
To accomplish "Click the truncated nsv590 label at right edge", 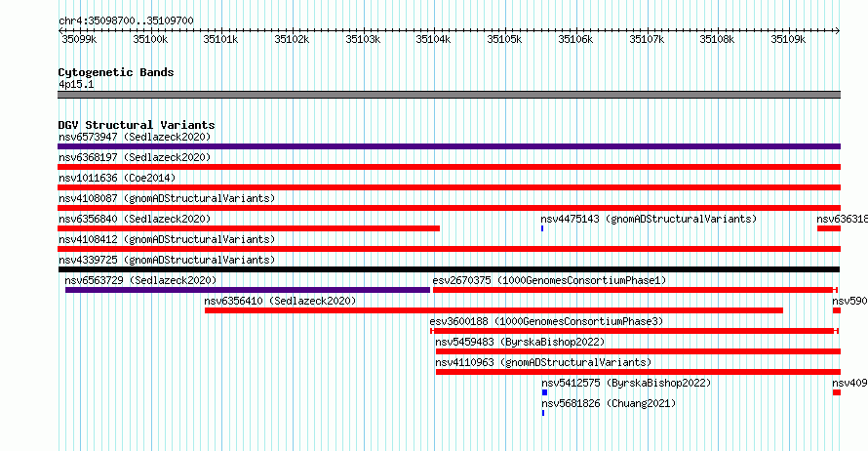I will (849, 301).
